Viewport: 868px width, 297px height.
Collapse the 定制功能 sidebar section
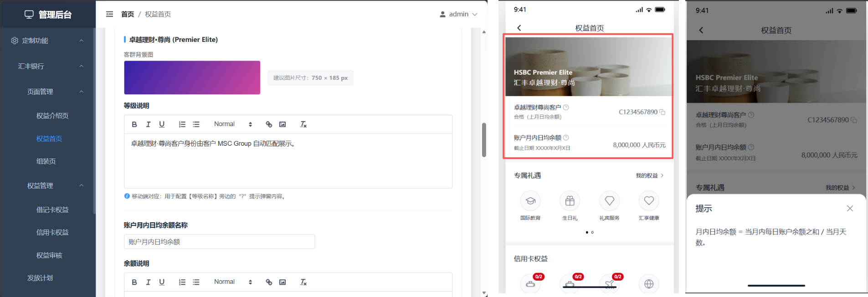pyautogui.click(x=82, y=41)
